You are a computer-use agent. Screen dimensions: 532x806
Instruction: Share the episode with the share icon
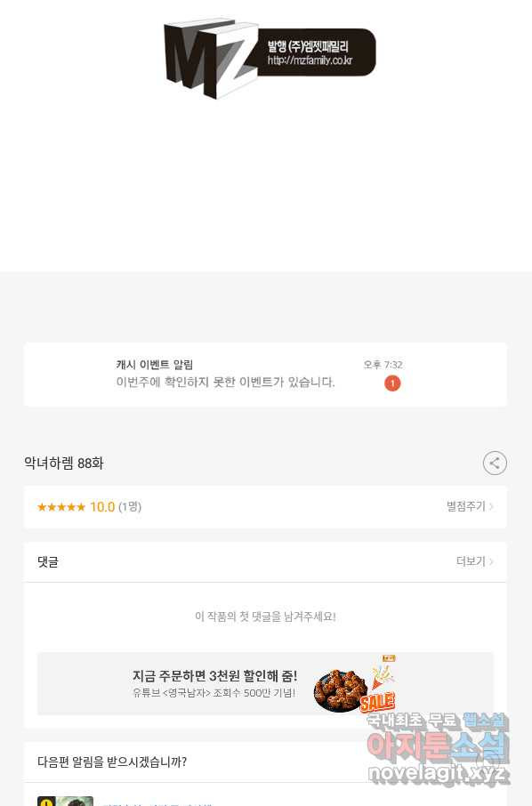click(x=495, y=463)
